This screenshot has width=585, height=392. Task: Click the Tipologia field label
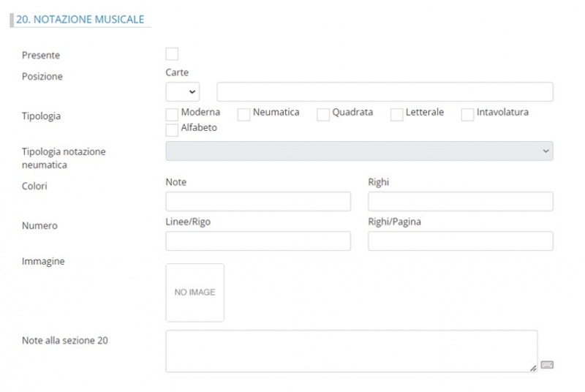pos(42,116)
